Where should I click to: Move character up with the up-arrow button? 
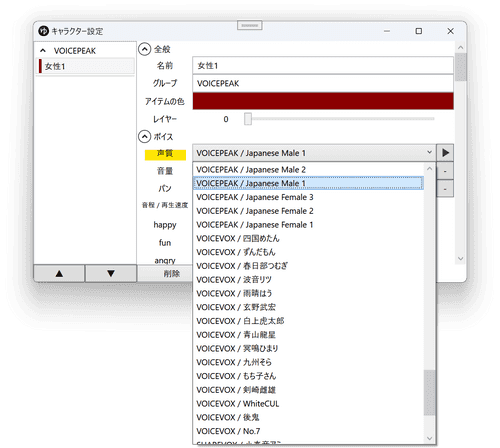pos(59,274)
